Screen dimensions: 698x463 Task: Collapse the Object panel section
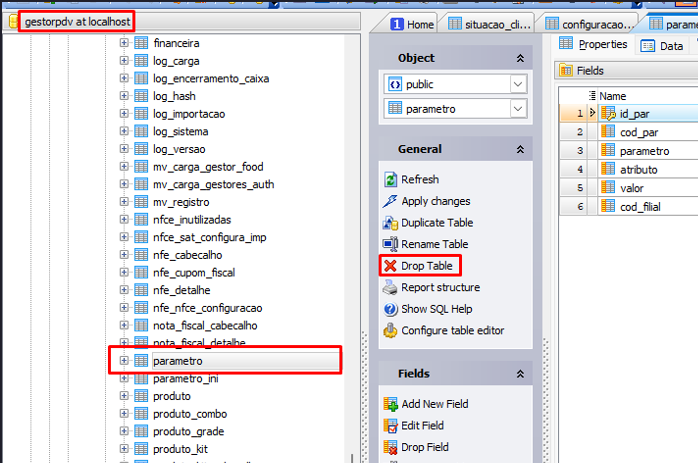(x=520, y=58)
